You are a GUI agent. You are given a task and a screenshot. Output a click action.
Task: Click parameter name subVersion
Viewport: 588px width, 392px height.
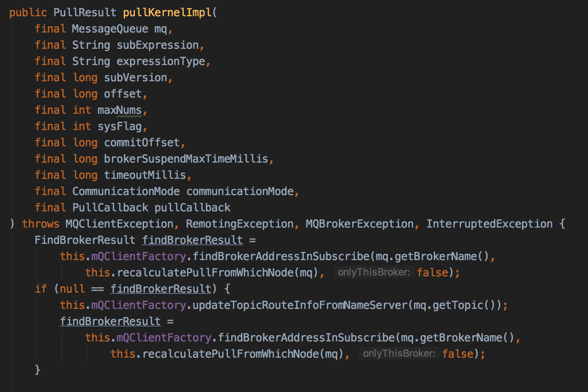tap(135, 78)
